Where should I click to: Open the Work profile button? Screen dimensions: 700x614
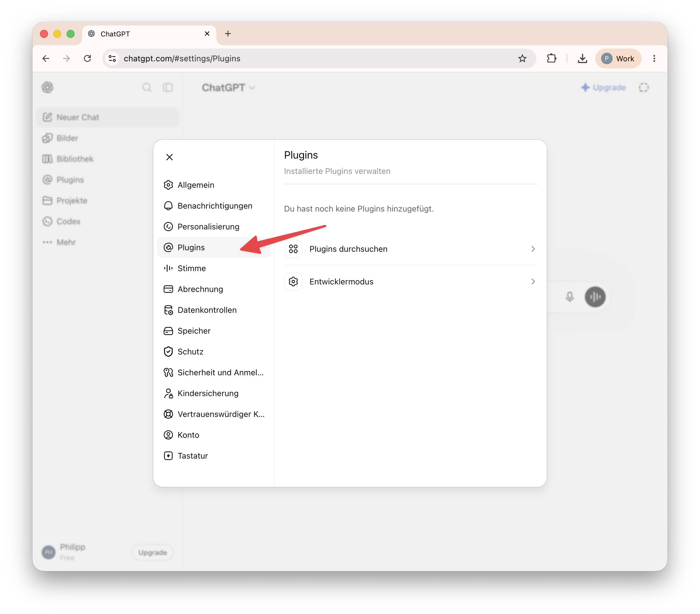pos(618,58)
